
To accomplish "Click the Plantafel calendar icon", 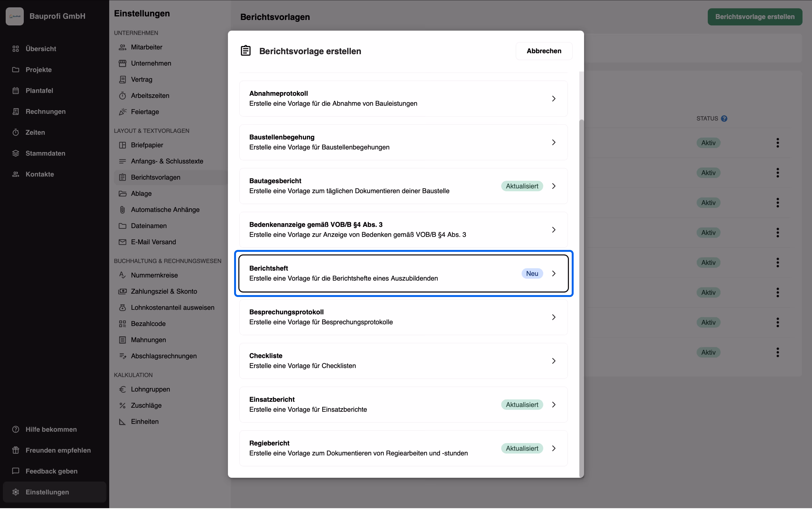I will click(x=16, y=90).
